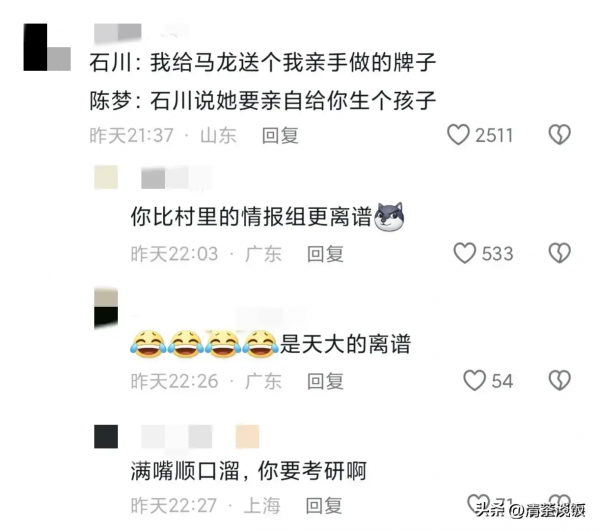Reply to the 昨天22:03 广东 comment

[325, 254]
